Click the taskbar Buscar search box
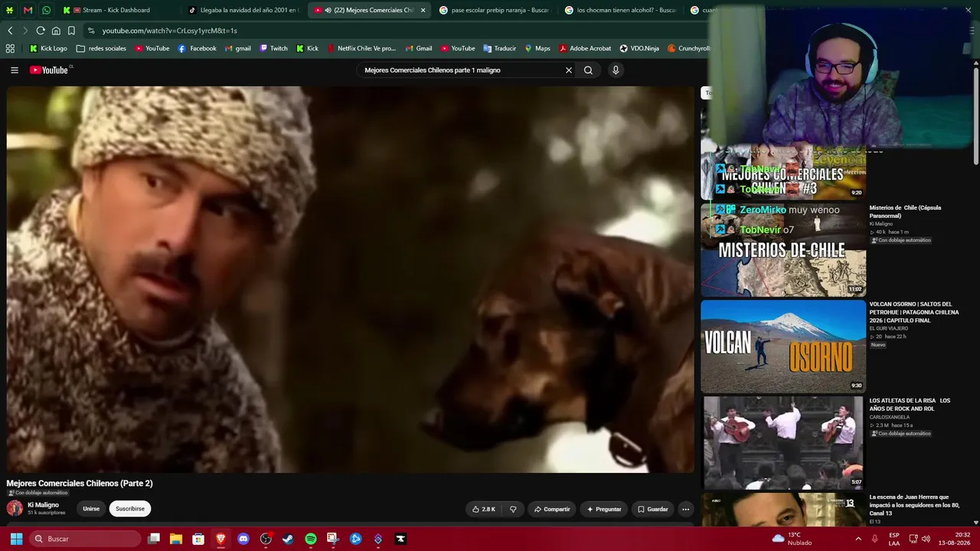The height and width of the screenshot is (551, 980). (x=85, y=539)
